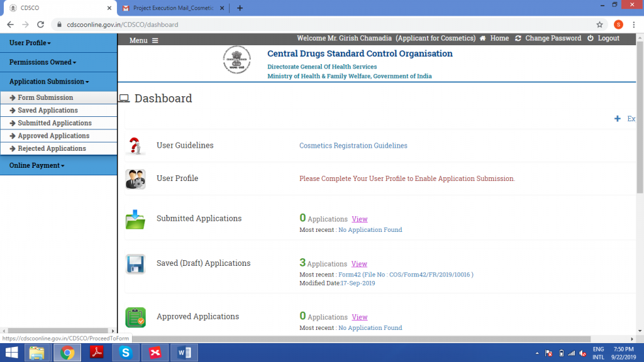Click the 17-Sep-2019 modified date text

(x=358, y=283)
